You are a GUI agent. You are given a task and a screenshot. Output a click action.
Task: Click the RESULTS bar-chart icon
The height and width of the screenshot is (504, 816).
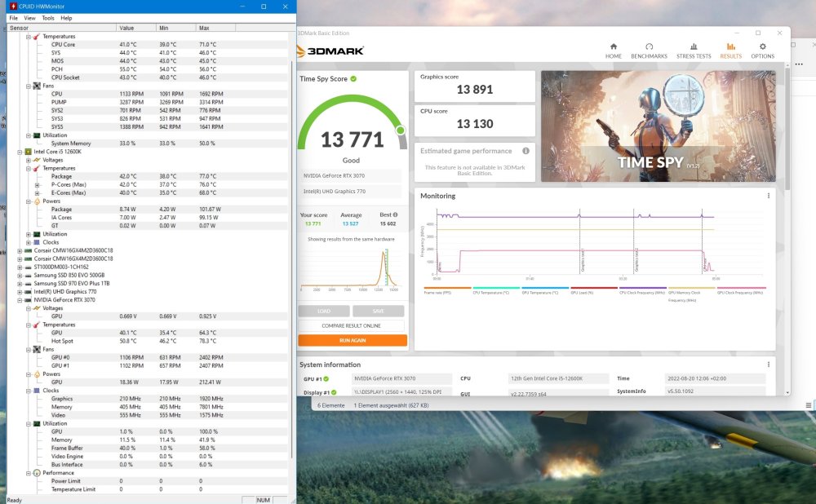click(730, 47)
